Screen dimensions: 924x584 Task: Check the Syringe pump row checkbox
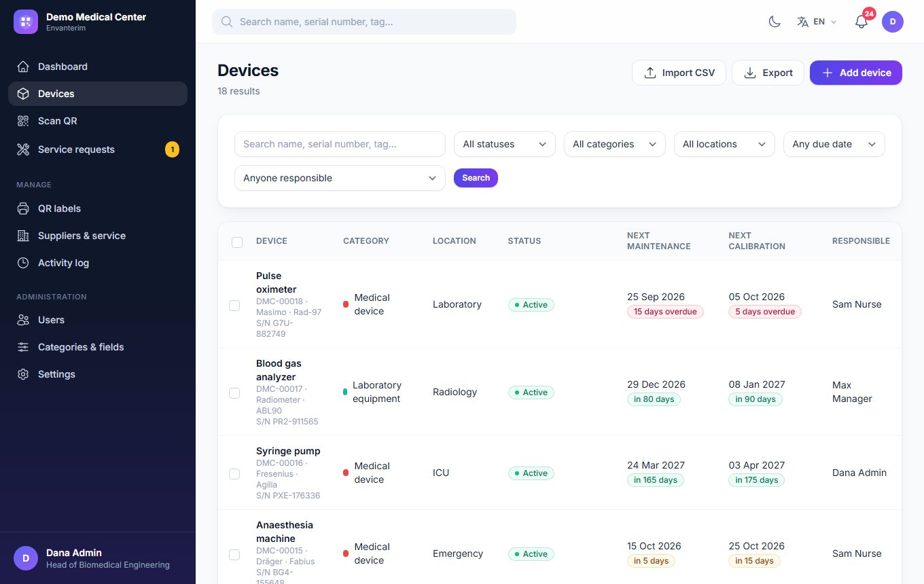click(234, 474)
